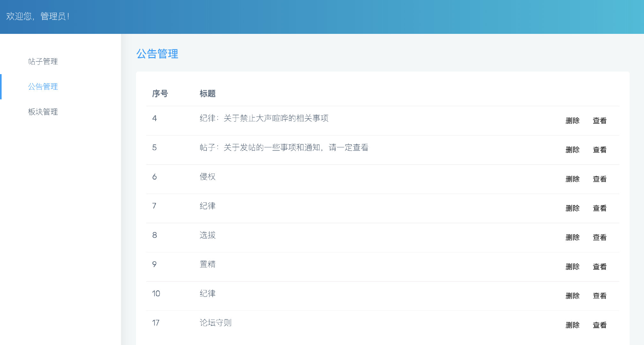This screenshot has height=345, width=644.
Task: Select 公告管理 sidebar menu item
Action: point(43,87)
